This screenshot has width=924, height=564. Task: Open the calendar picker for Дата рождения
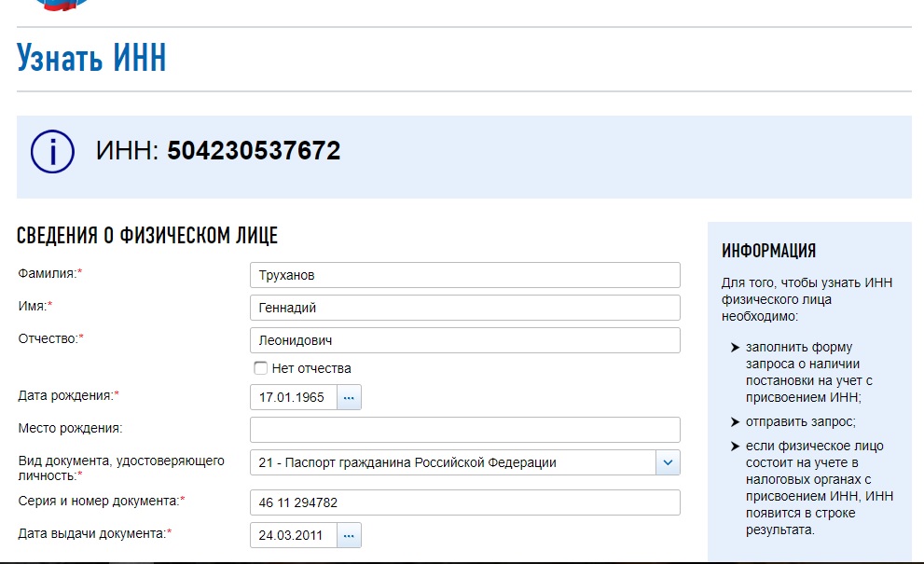coord(350,397)
